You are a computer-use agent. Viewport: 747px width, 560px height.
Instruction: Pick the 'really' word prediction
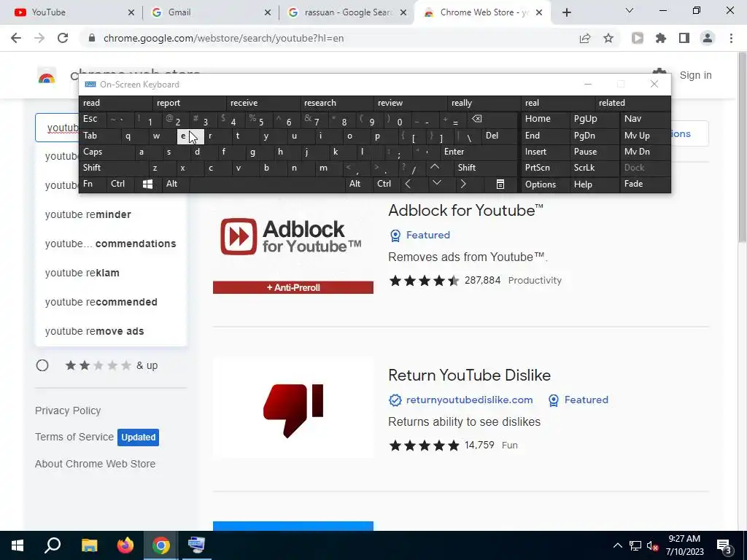point(484,103)
